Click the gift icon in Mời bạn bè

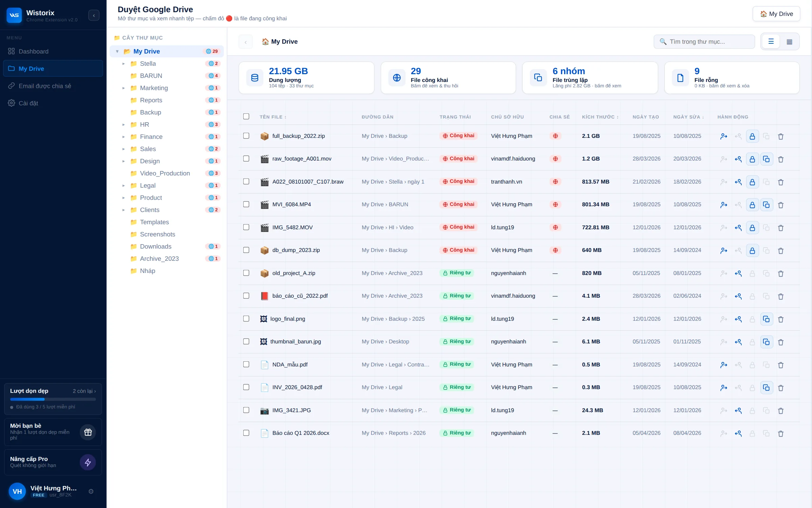(88, 432)
